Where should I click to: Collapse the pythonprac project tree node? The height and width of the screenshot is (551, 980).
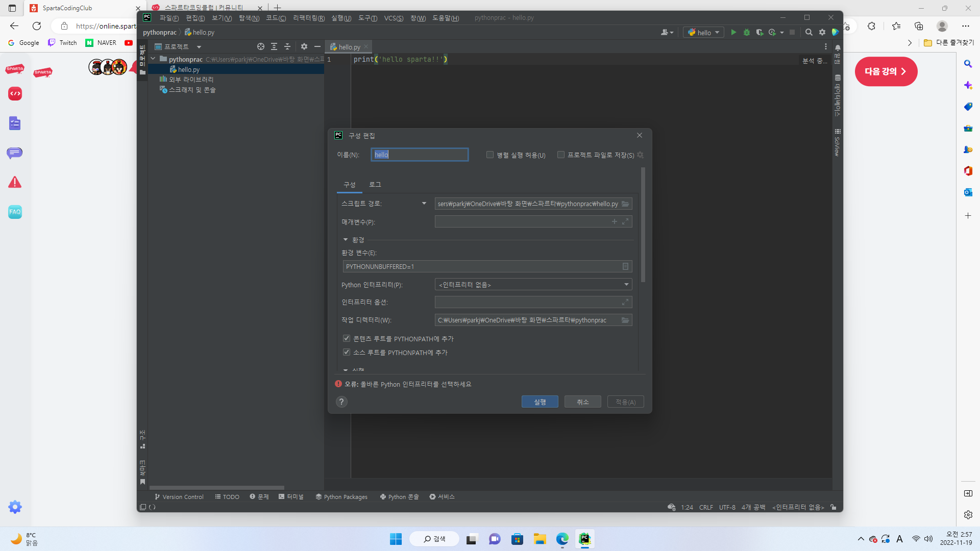pyautogui.click(x=153, y=59)
